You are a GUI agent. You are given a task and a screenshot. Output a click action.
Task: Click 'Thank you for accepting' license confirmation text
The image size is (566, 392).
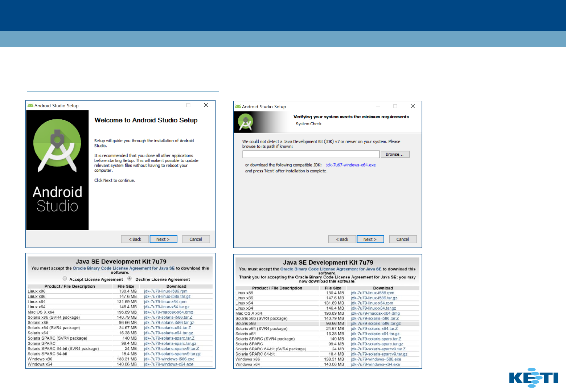point(327,279)
